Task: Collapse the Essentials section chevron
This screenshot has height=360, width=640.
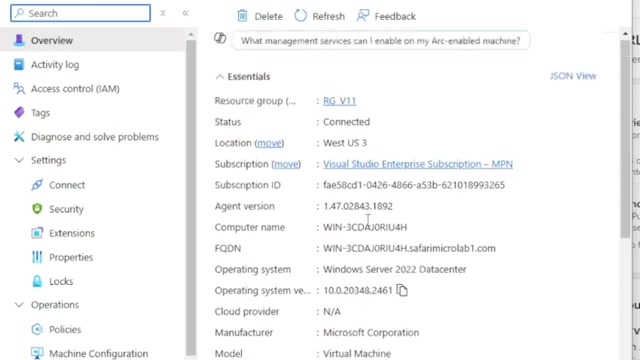Action: click(x=220, y=77)
